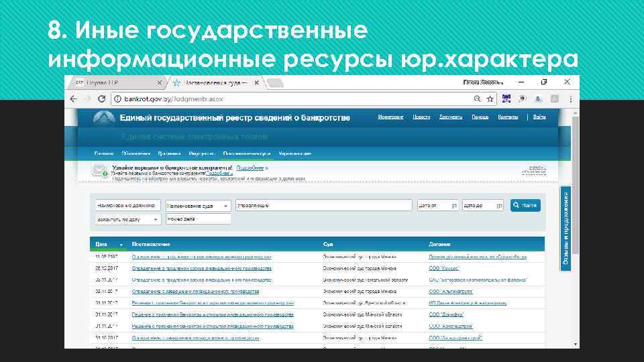Click the 'Контакты' header link
This screenshot has width=644, height=362.
(508, 117)
